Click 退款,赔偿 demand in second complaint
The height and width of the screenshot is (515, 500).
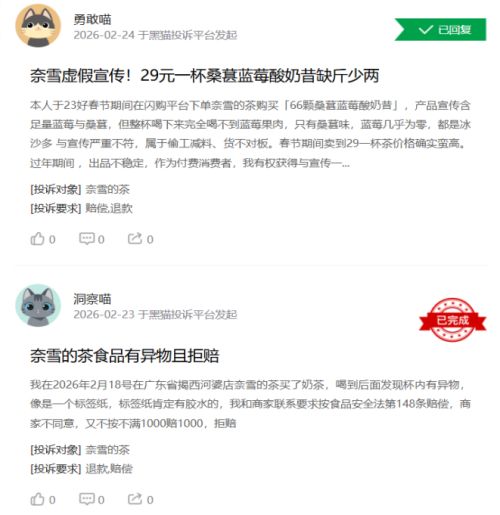pyautogui.click(x=109, y=469)
